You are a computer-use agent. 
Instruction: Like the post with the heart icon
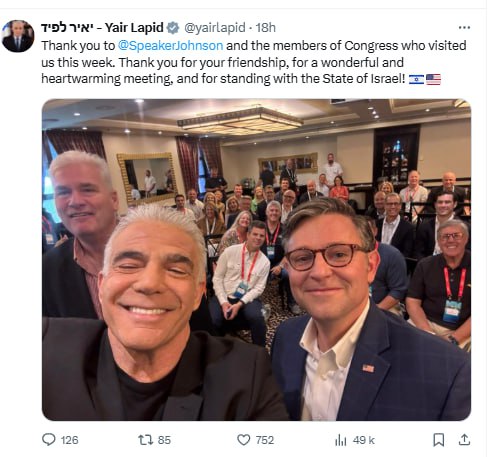[243, 440]
